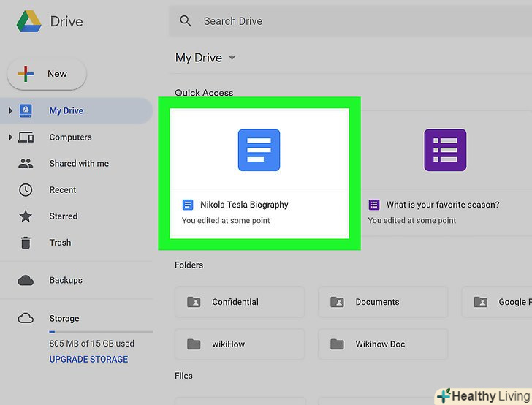This screenshot has height=405, width=532.
Task: Click the clock icon beside Recent
Action: [x=26, y=190]
